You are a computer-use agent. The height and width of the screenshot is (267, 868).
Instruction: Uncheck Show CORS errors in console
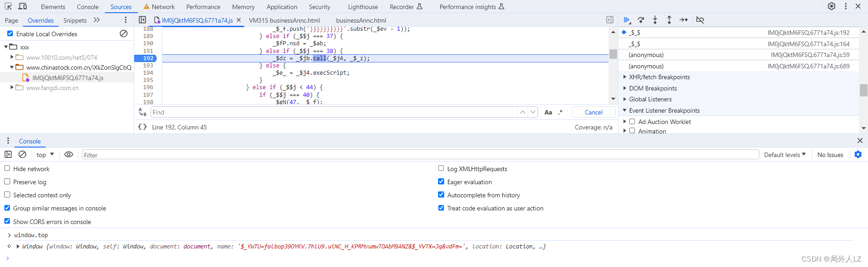[x=7, y=221]
